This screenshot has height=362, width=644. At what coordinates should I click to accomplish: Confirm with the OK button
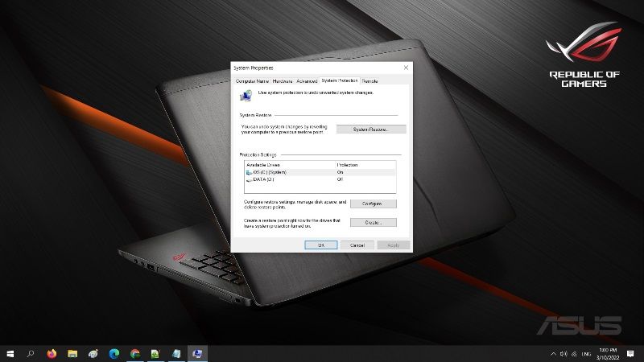tap(321, 245)
